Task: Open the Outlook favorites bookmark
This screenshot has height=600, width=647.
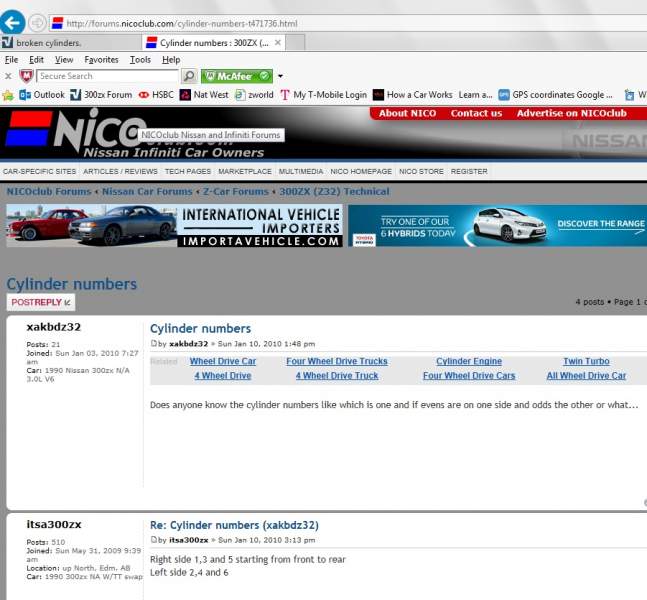Action: [x=41, y=95]
